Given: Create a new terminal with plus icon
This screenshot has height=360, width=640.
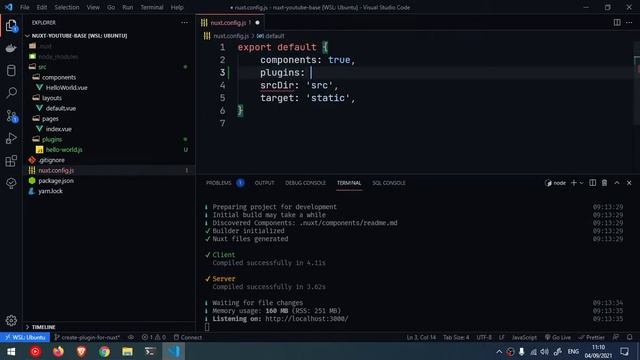Looking at the screenshot, I should (x=573, y=183).
